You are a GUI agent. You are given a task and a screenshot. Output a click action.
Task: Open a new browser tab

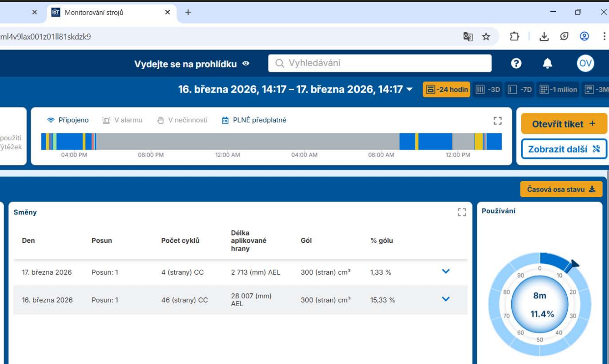(188, 12)
